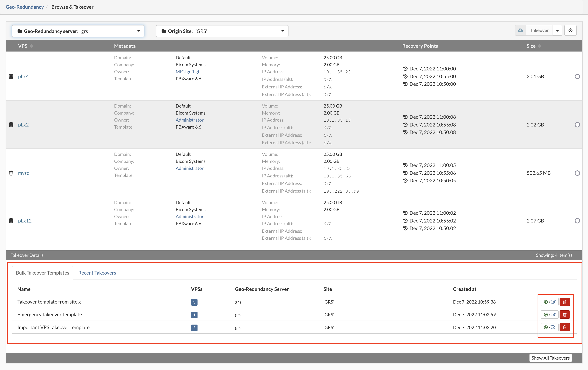
Task: Go to Geo-Redundancy breadcrumb link
Action: point(25,7)
